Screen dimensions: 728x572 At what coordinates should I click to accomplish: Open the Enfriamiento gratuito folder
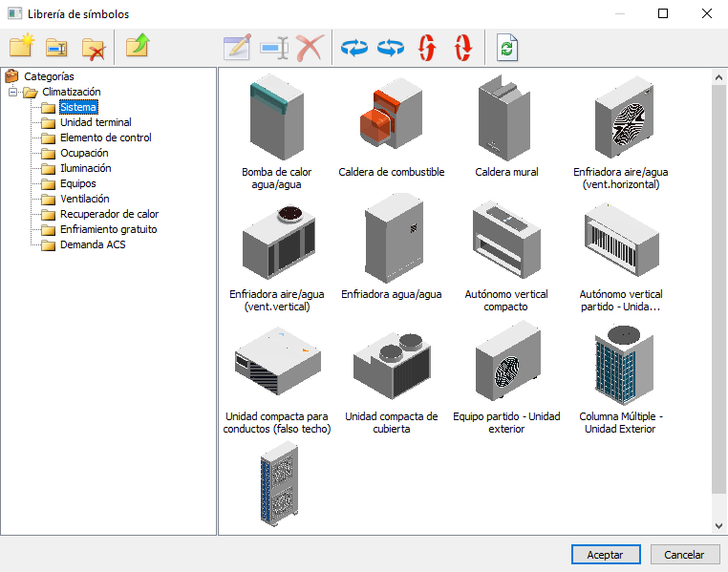pyautogui.click(x=108, y=229)
